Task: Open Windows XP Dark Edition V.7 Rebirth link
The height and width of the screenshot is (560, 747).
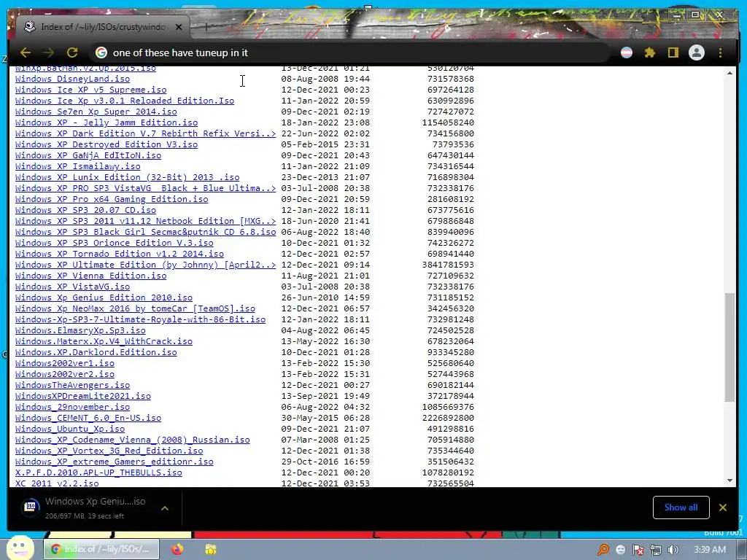Action: click(145, 134)
